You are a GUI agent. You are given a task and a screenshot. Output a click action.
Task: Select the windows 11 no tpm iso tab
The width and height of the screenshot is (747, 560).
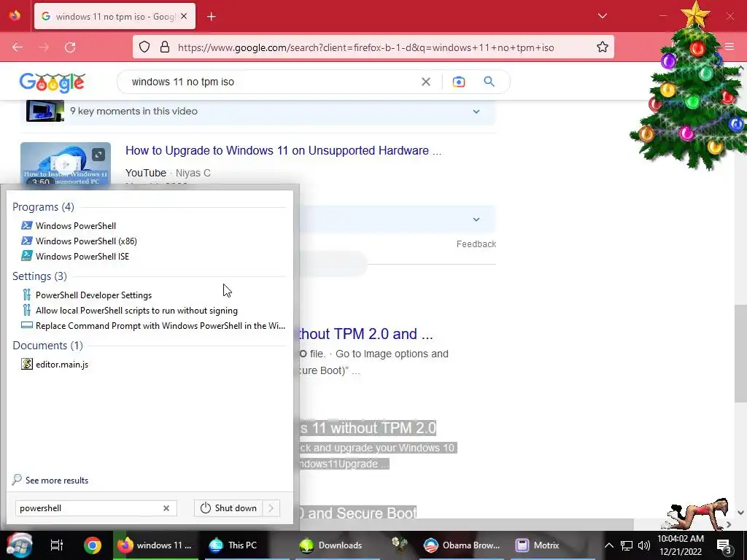(x=115, y=16)
